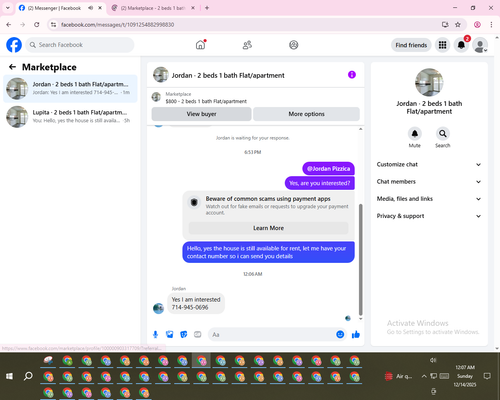Switch to the Marketplace 2 beds tab
The height and width of the screenshot is (400, 500).
[153, 8]
